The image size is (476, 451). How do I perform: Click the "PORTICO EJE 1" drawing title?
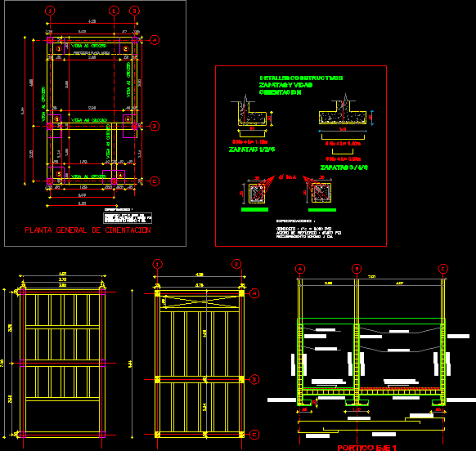(x=366, y=448)
